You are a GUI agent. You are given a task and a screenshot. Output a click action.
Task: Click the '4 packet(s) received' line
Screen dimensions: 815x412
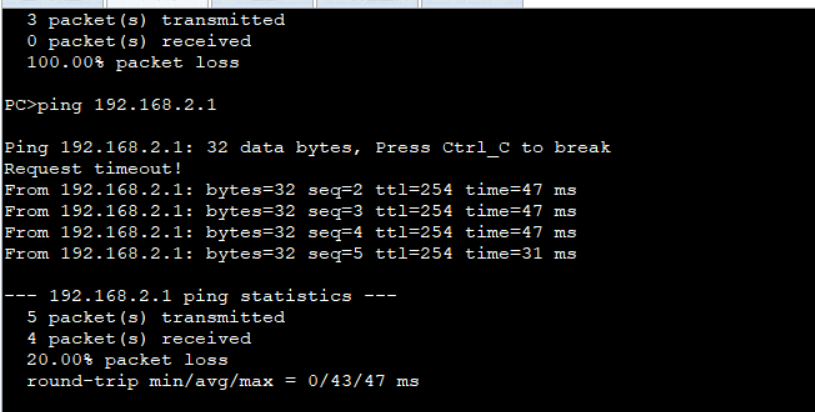139,339
